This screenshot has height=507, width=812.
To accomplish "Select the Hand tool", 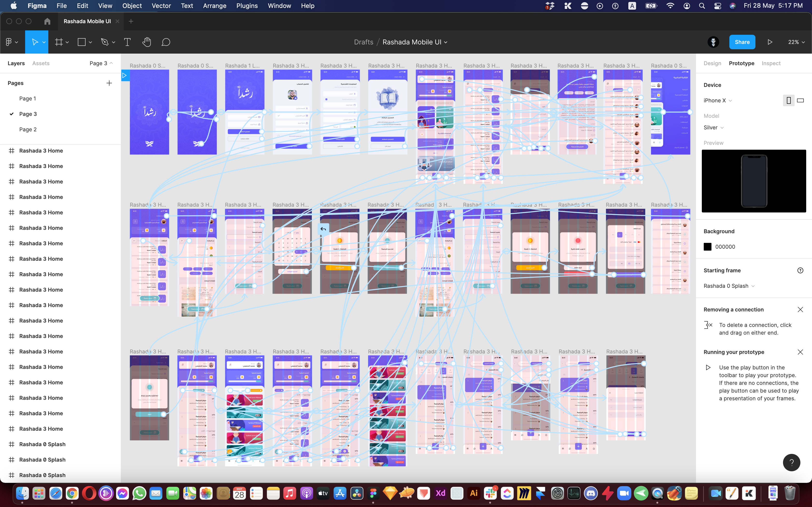I will click(147, 42).
